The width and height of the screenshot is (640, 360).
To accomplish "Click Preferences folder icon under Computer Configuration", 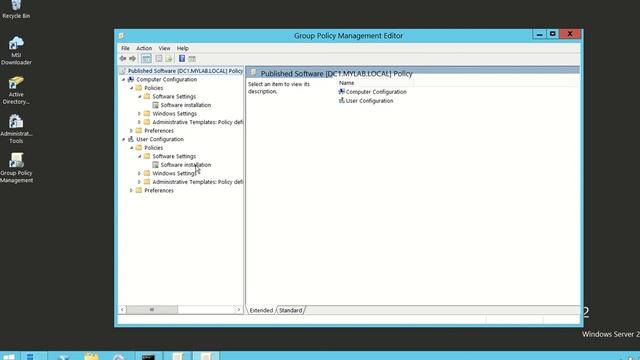I will point(139,131).
